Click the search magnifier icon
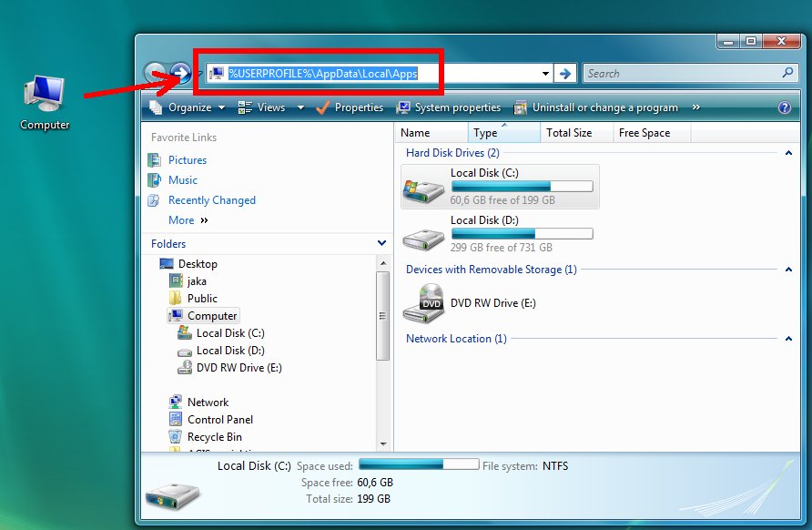 coord(788,74)
